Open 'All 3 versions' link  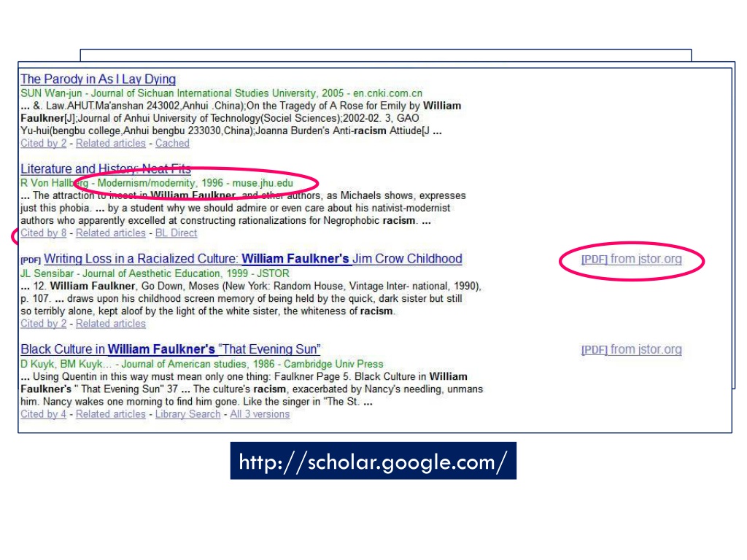(260, 414)
